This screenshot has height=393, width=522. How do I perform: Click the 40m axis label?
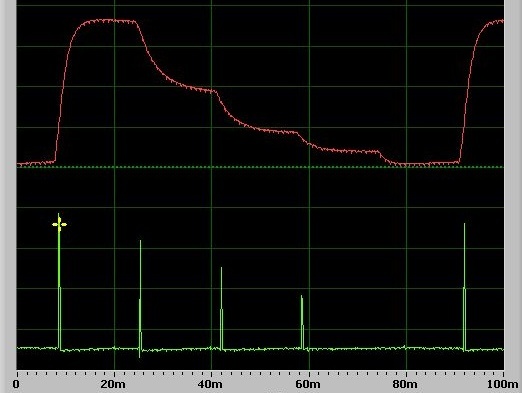(210, 384)
